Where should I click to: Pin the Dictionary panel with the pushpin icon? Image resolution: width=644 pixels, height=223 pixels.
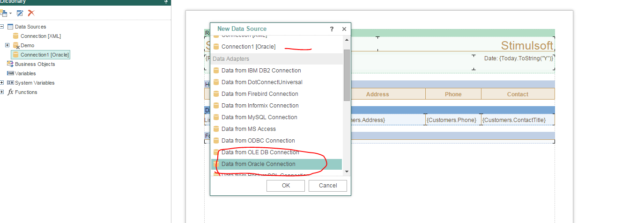166,2
